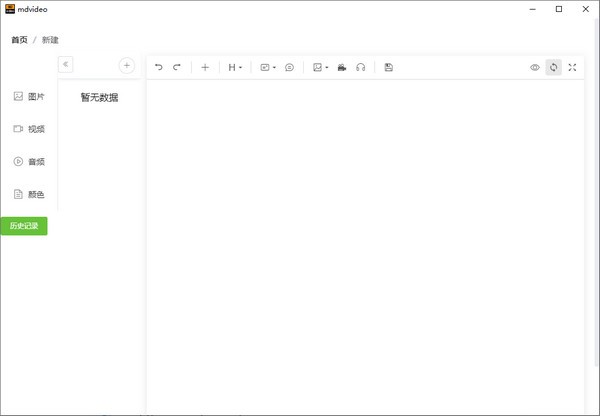Insert audio with the headphones icon
The width and height of the screenshot is (600, 416).
(360, 67)
